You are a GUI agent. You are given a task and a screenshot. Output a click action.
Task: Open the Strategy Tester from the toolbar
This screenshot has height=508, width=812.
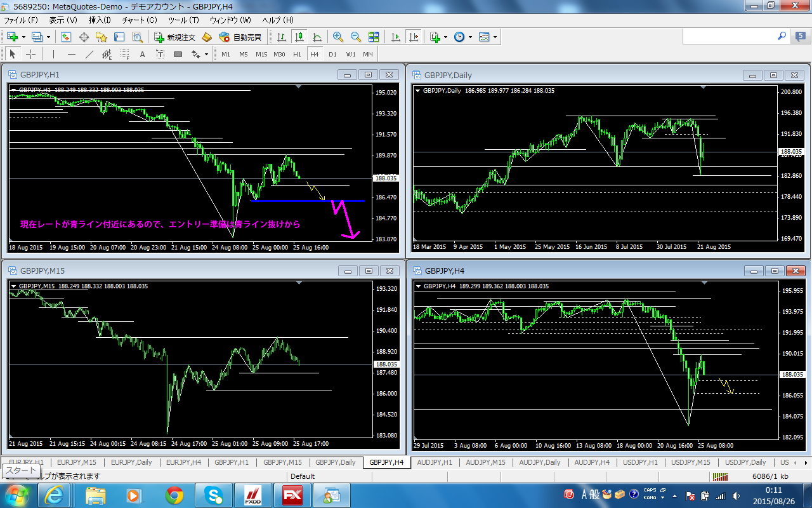pos(136,37)
